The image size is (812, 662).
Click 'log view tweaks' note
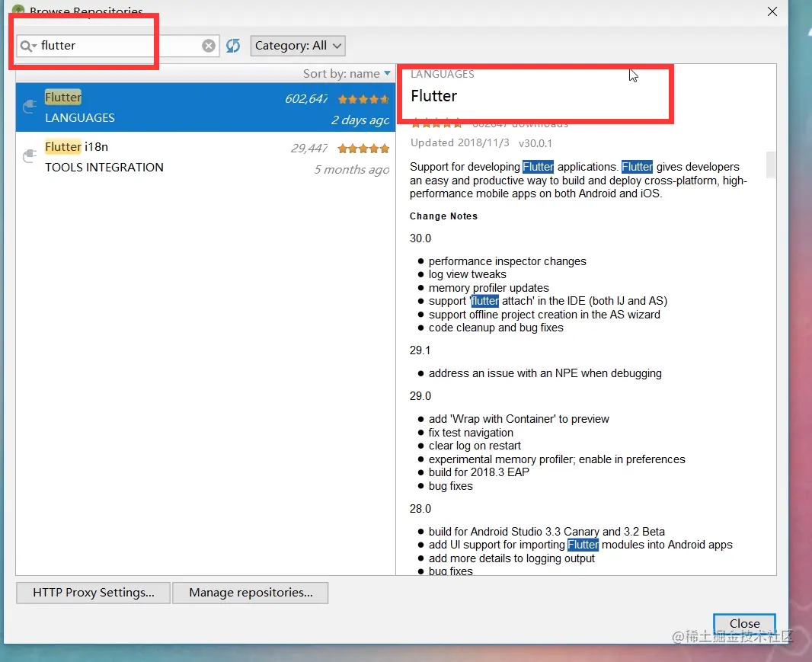point(468,274)
